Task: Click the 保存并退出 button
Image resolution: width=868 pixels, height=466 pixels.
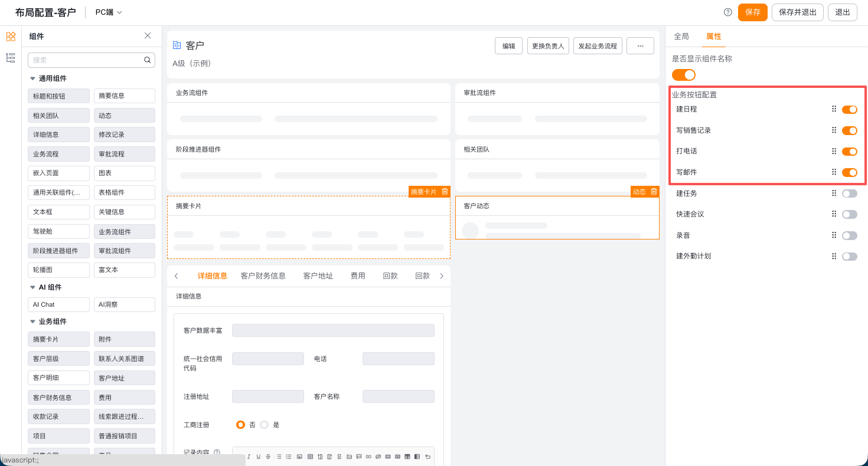Action: (798, 12)
